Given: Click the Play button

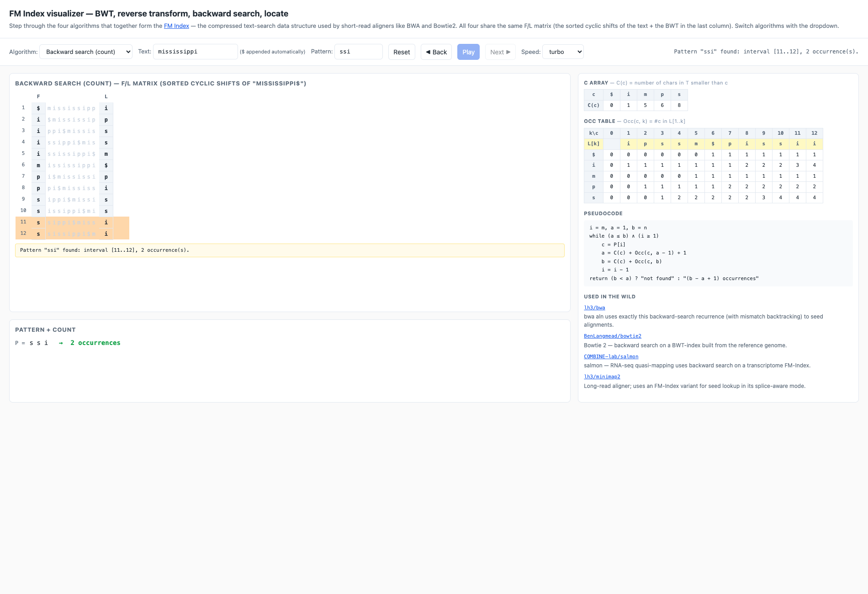Looking at the screenshot, I should tap(468, 52).
